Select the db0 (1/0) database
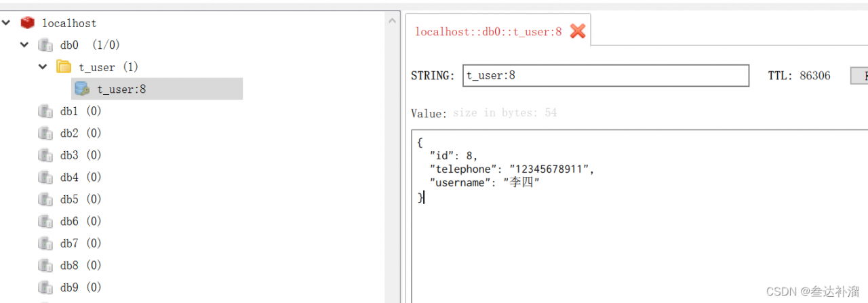Image resolution: width=868 pixels, height=303 pixels. point(90,45)
